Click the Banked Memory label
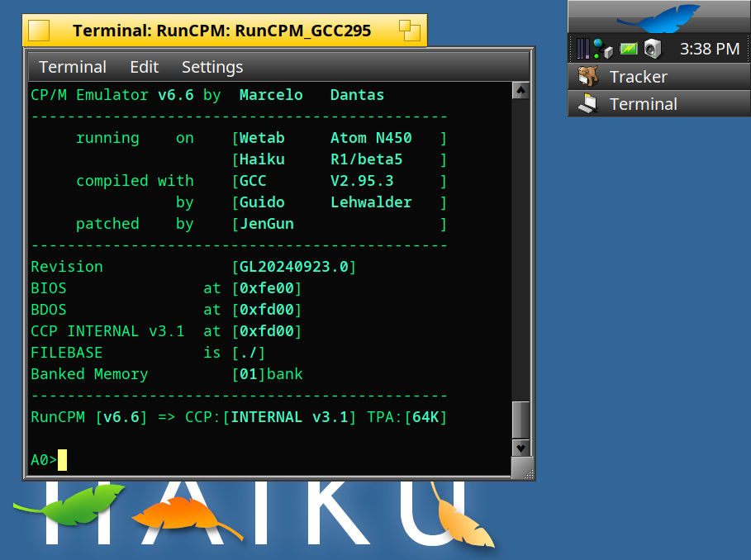 click(89, 374)
